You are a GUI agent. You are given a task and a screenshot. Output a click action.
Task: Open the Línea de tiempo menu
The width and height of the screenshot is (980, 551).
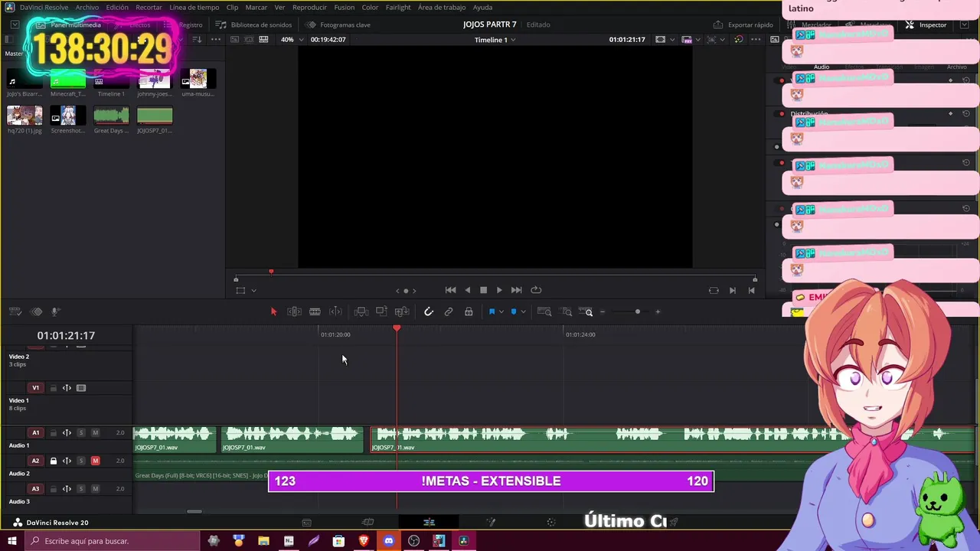tap(194, 7)
